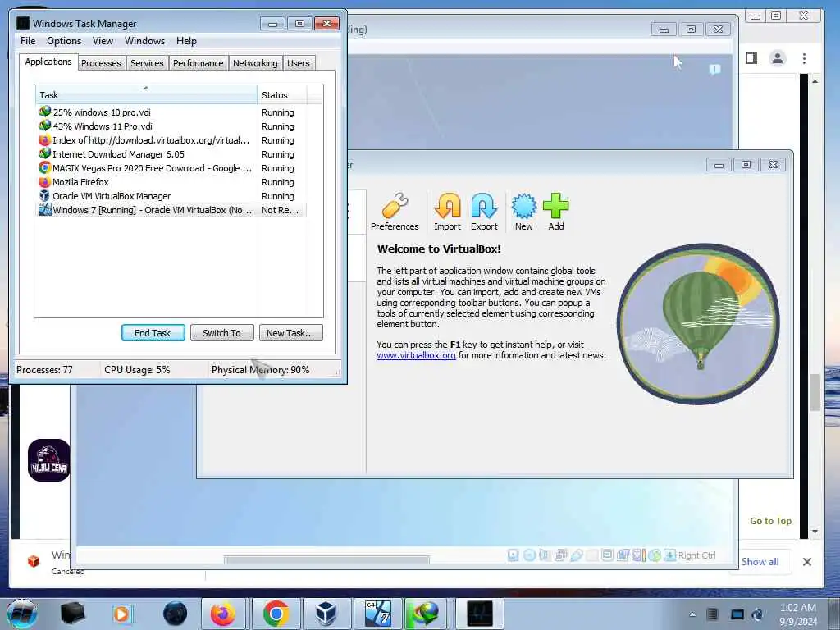Click Chrome profile avatar icon
840x630 pixels.
(778, 58)
